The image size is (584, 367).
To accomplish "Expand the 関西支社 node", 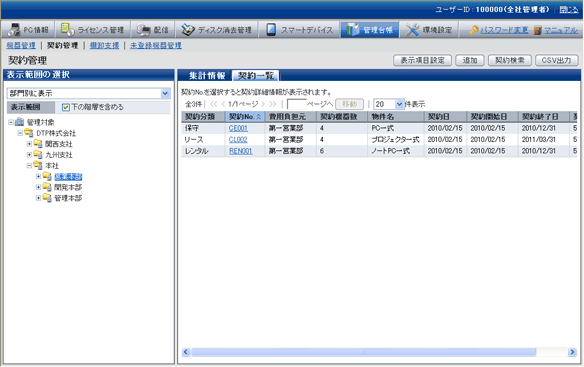I will [x=29, y=144].
